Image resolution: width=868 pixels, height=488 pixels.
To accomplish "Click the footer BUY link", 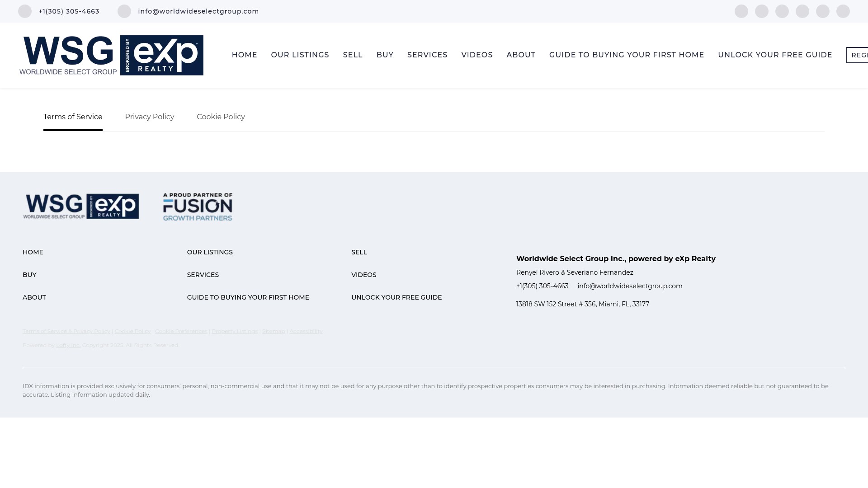I will (29, 275).
